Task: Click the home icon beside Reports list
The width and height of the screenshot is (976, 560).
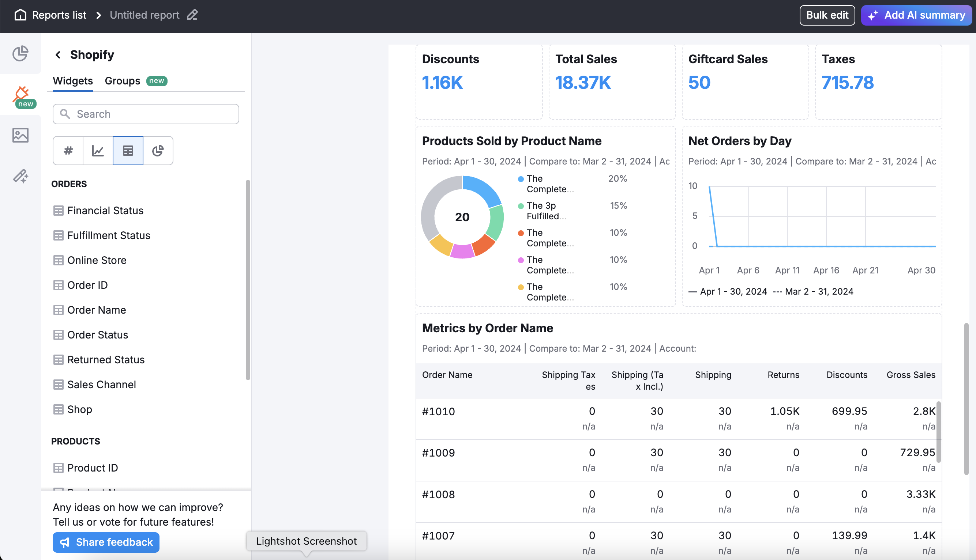Action: [20, 15]
